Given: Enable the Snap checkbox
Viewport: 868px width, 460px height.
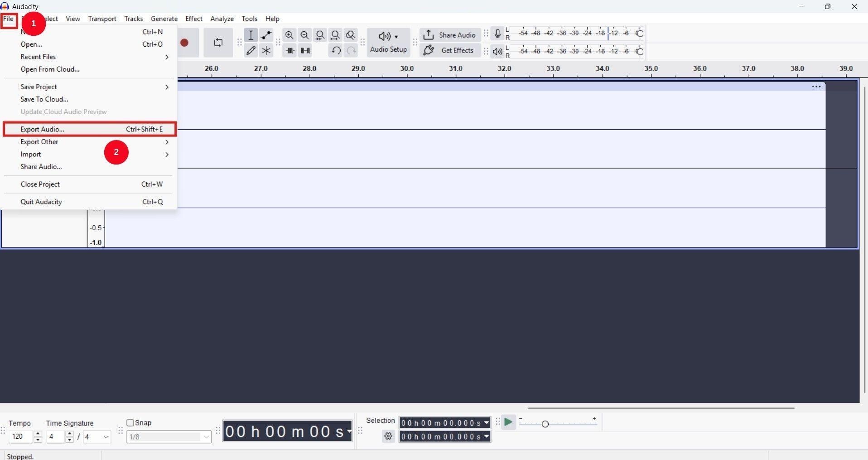Looking at the screenshot, I should point(130,422).
